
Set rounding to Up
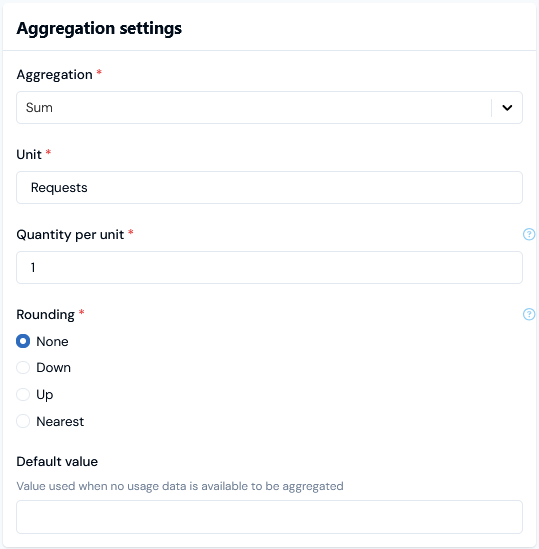click(x=23, y=394)
